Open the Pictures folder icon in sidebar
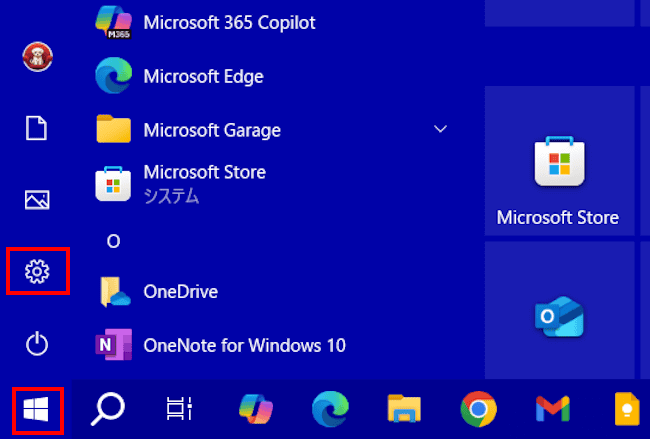 [x=37, y=200]
